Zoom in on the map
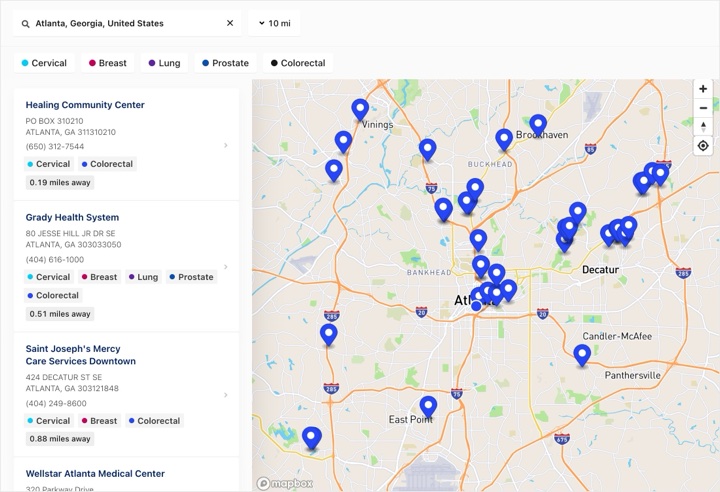720x492 pixels. 703,89
